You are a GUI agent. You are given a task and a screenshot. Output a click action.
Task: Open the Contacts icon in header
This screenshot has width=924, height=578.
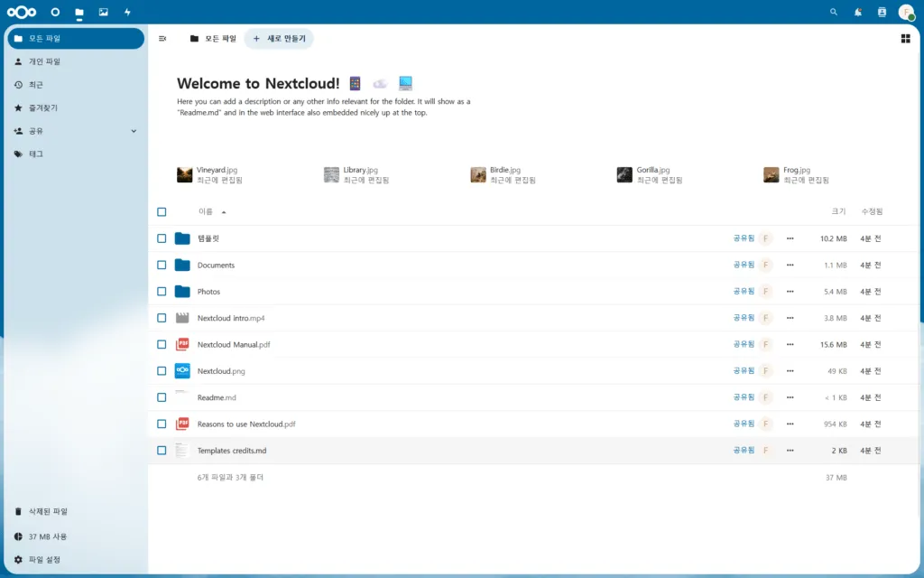coord(882,12)
